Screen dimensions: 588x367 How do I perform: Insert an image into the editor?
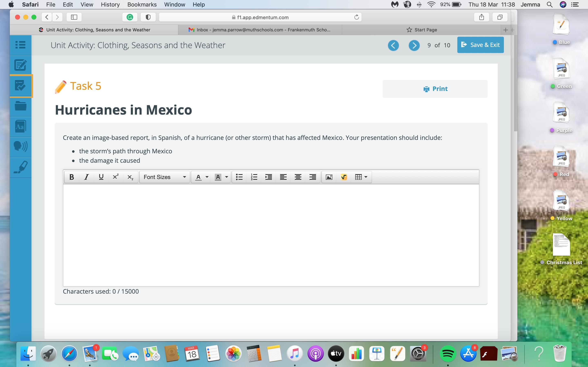coord(329,177)
